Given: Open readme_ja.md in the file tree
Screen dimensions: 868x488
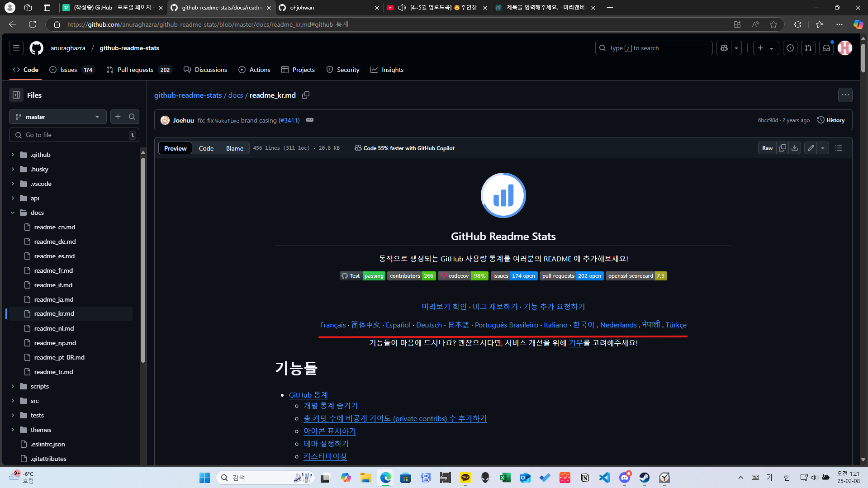Looking at the screenshot, I should pos(54,299).
